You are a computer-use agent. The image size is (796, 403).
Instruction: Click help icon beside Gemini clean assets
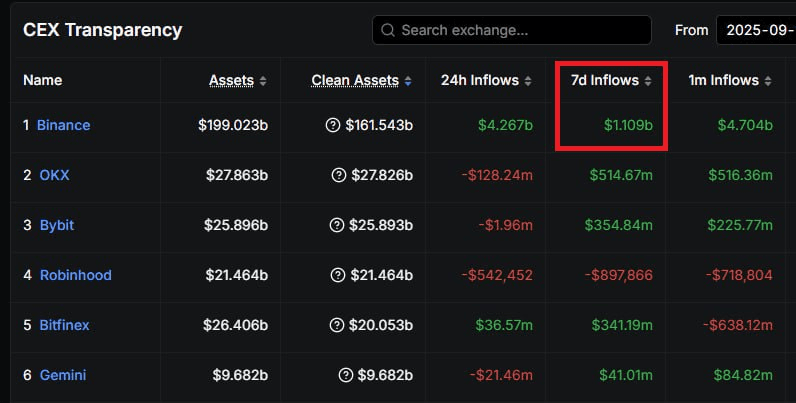pos(345,376)
